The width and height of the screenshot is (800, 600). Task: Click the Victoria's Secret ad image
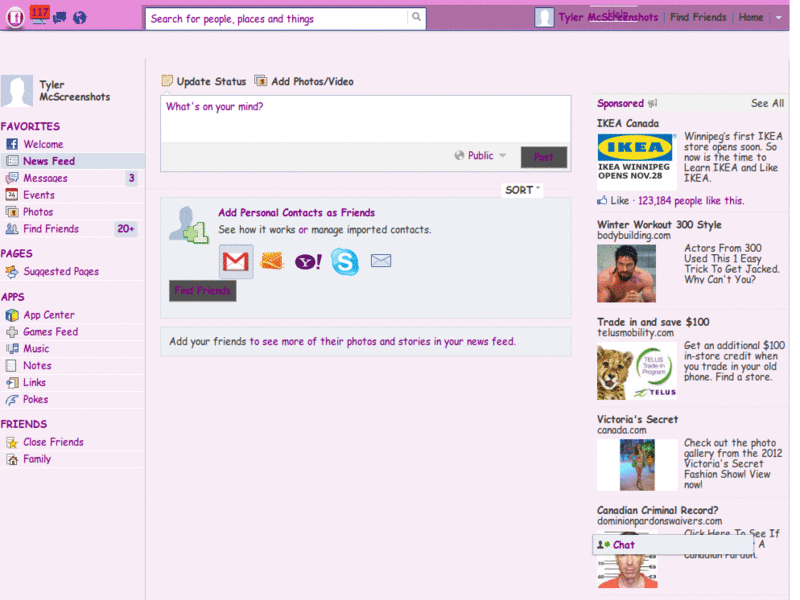pyautogui.click(x=637, y=465)
